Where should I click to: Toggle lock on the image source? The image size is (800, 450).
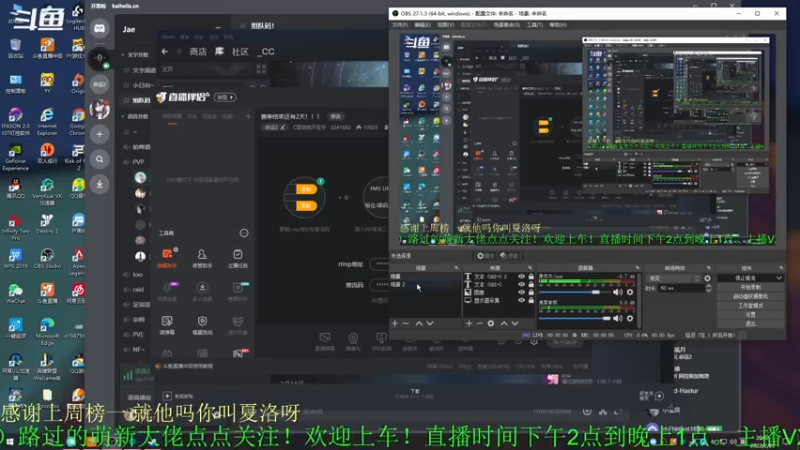[x=531, y=292]
